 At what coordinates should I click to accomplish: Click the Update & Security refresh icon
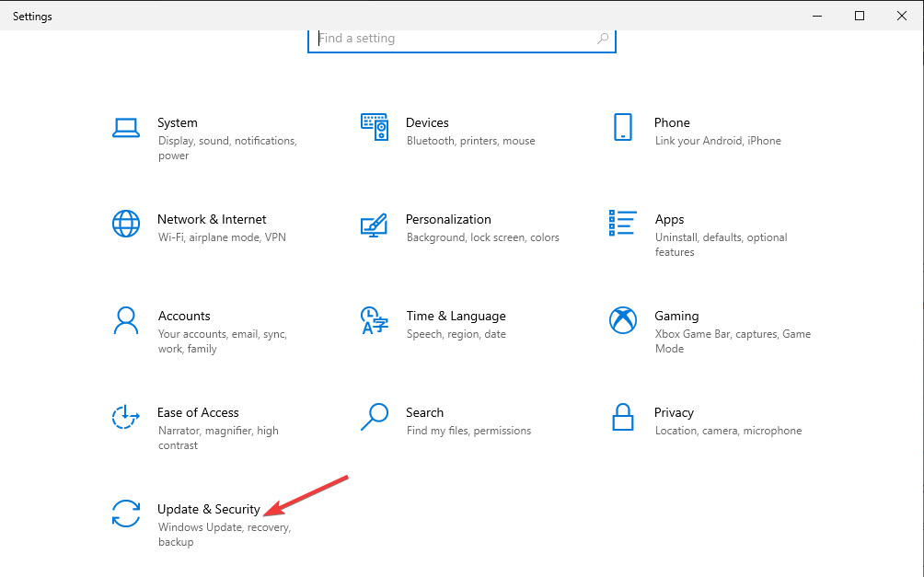126,514
